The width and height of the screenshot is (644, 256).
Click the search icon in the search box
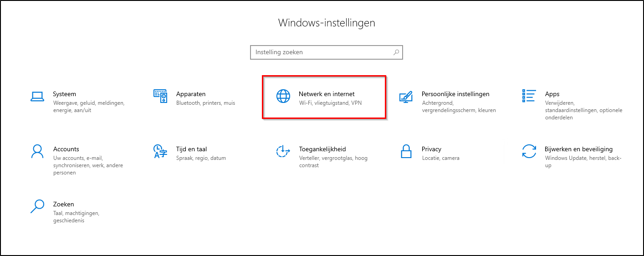pos(396,52)
